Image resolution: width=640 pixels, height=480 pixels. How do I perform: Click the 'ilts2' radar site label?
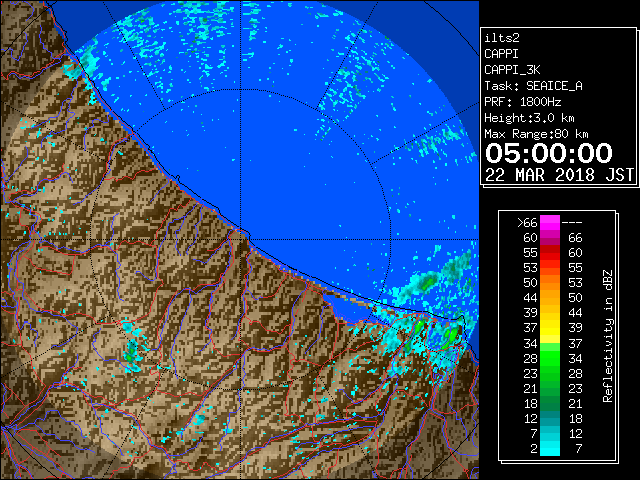(x=502, y=38)
